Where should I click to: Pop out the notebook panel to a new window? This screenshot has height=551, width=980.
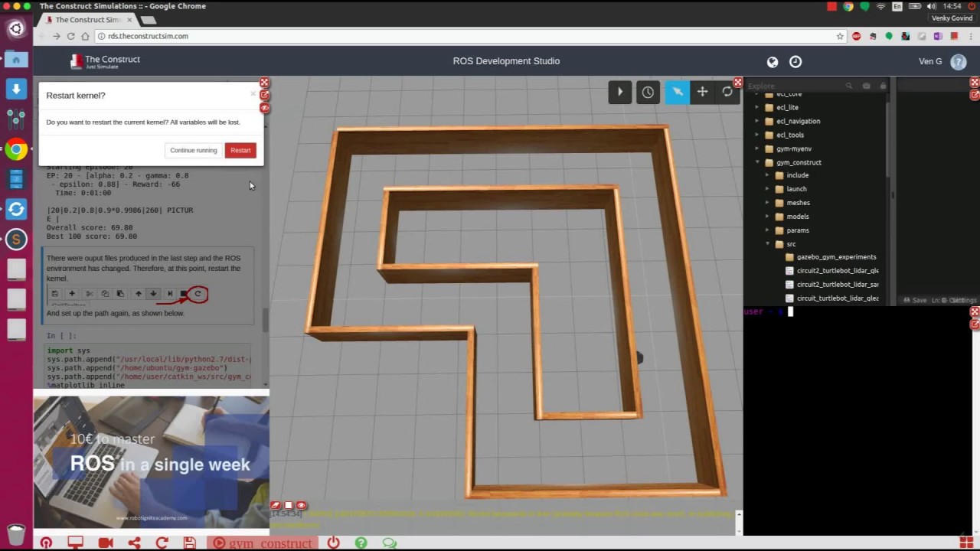click(264, 95)
